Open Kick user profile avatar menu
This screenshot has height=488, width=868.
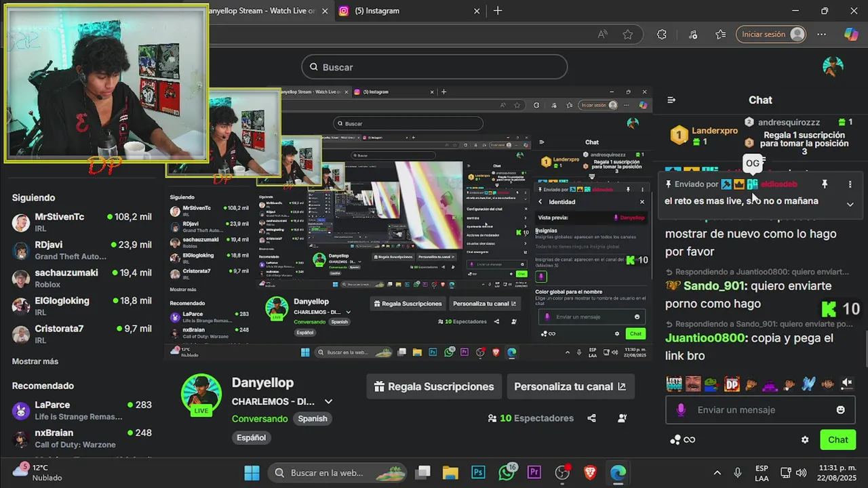point(833,66)
